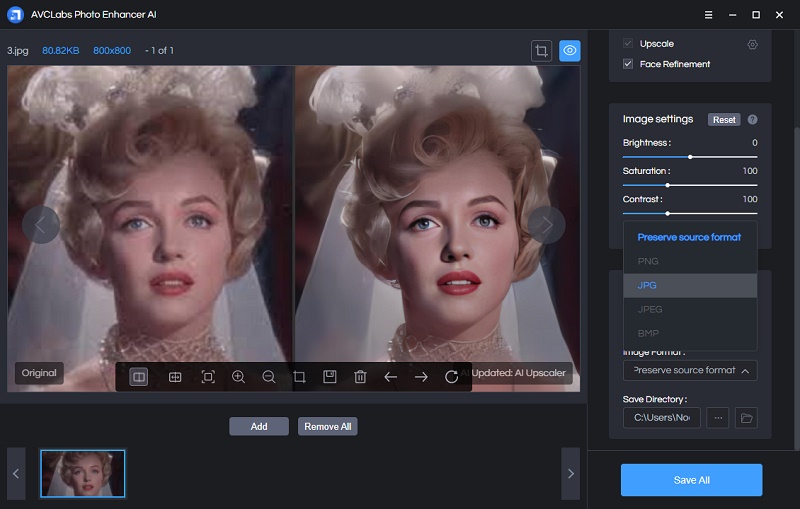Click the fit-to-screen icon in preview toolbar

(208, 377)
